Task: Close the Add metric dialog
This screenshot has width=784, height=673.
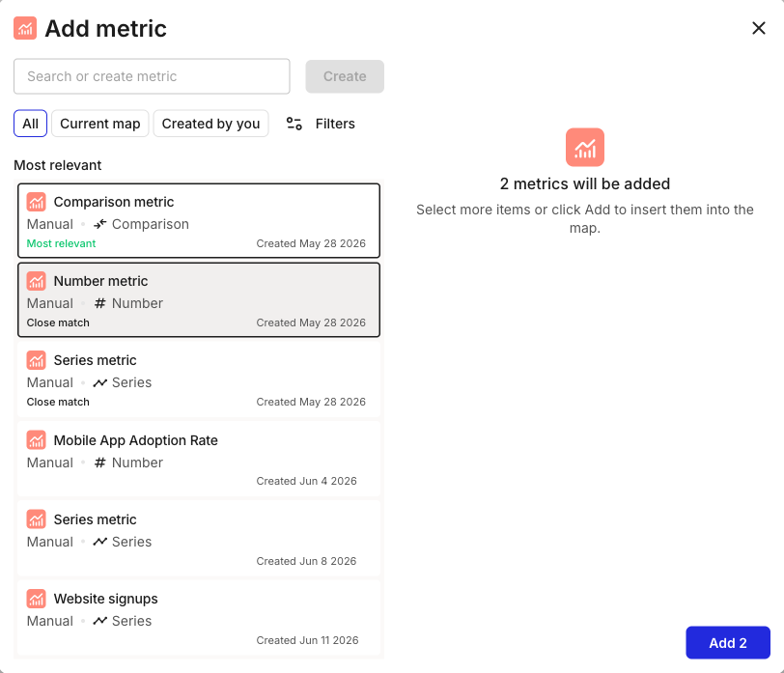Action: pyautogui.click(x=759, y=28)
